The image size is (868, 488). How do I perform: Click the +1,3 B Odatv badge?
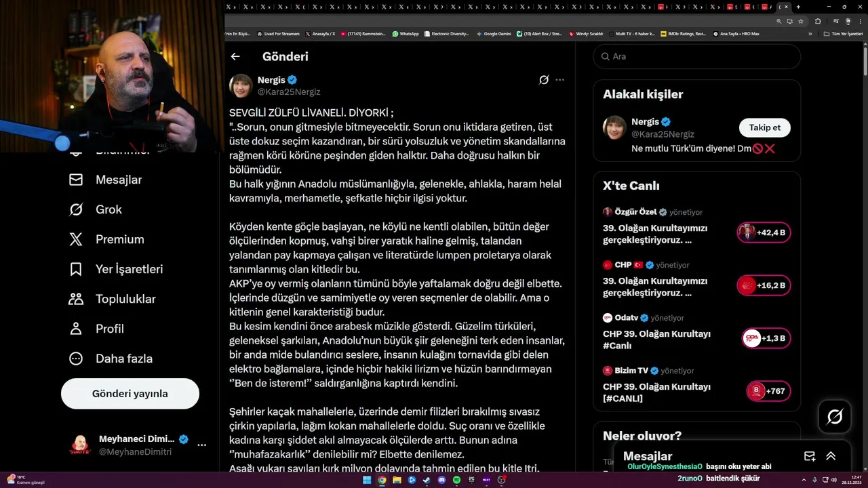[766, 338]
